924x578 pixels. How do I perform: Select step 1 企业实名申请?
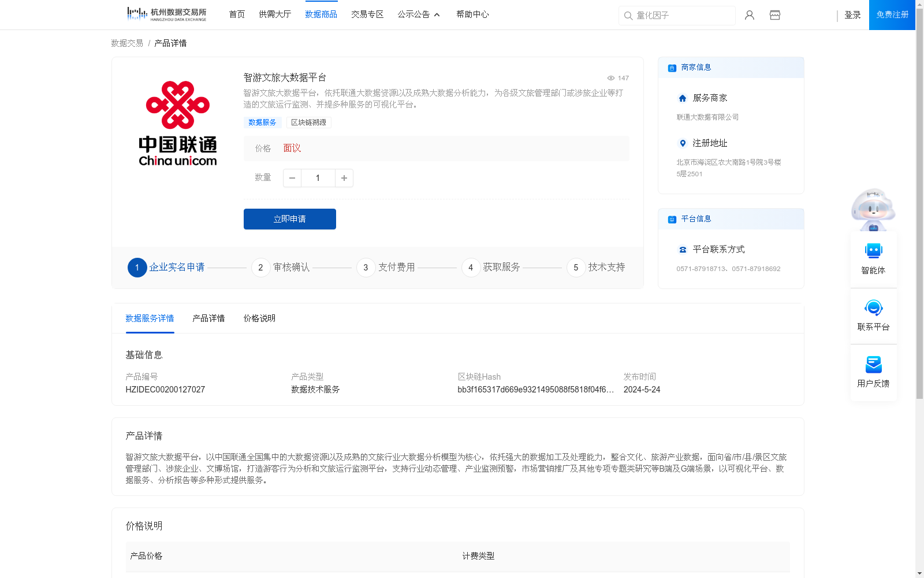(166, 268)
